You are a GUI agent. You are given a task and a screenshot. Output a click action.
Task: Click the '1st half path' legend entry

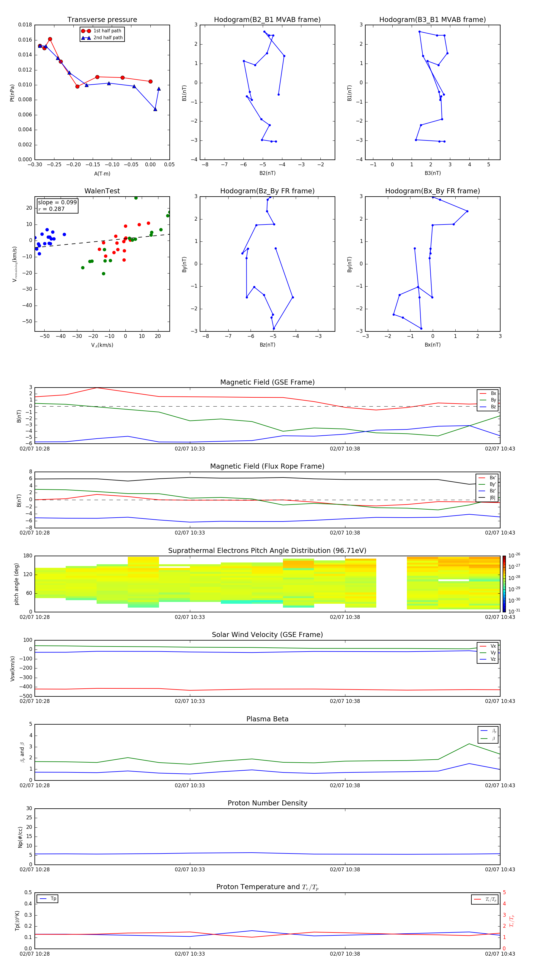click(x=102, y=31)
